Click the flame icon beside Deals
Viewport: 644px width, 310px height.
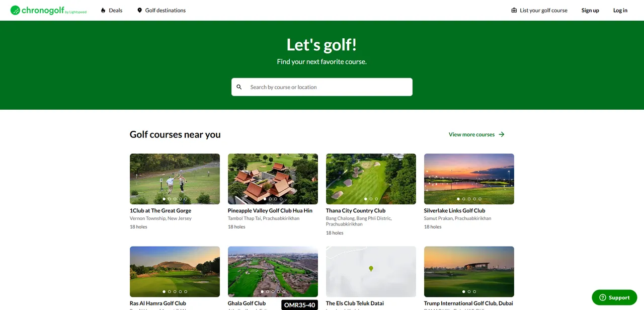tap(103, 10)
